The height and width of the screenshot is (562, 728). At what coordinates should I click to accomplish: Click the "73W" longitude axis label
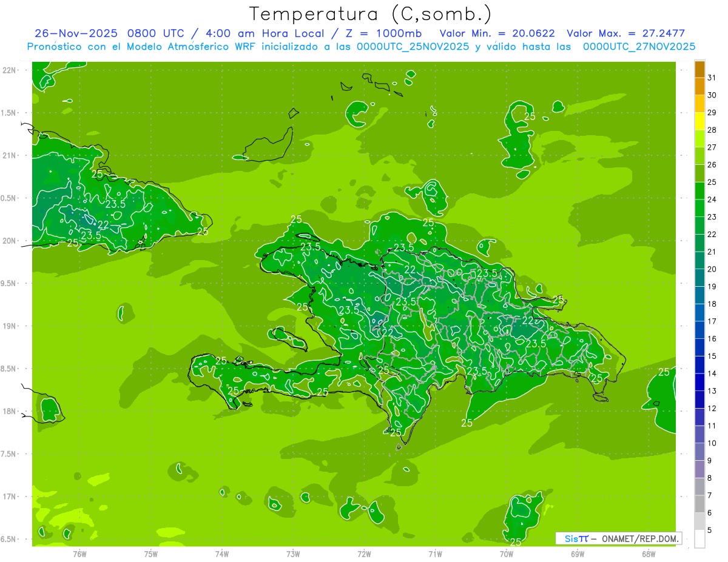tap(293, 554)
